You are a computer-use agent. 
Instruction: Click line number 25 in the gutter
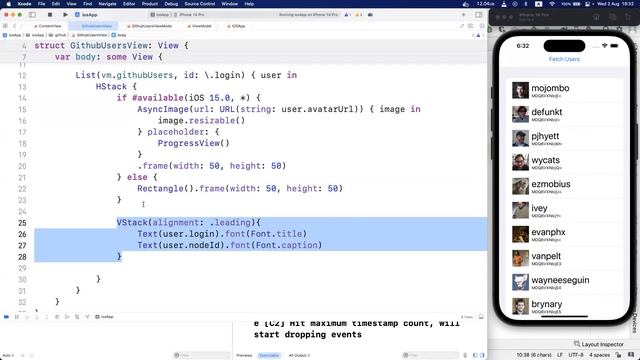[x=22, y=223]
